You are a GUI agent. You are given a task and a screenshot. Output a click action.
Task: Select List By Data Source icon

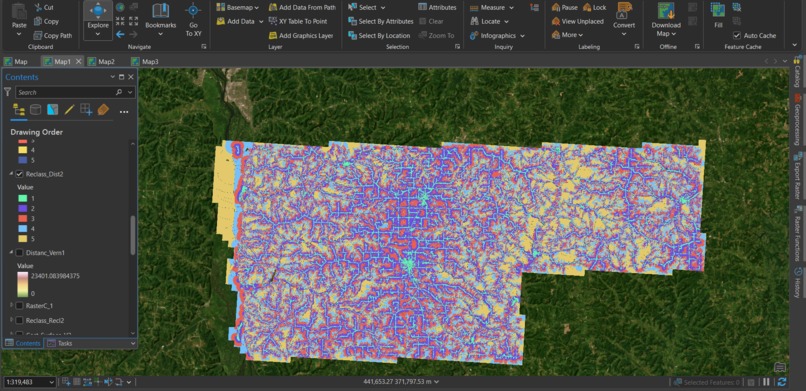click(x=35, y=109)
